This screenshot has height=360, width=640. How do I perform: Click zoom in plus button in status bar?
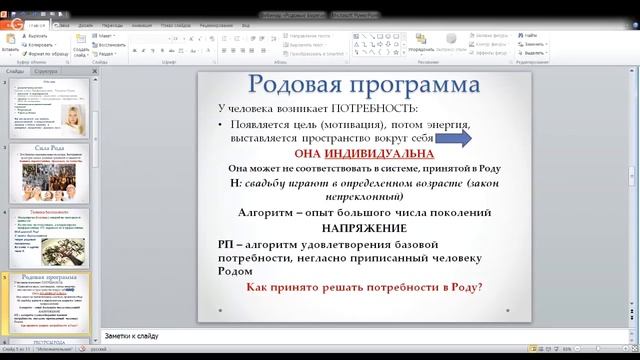point(625,349)
